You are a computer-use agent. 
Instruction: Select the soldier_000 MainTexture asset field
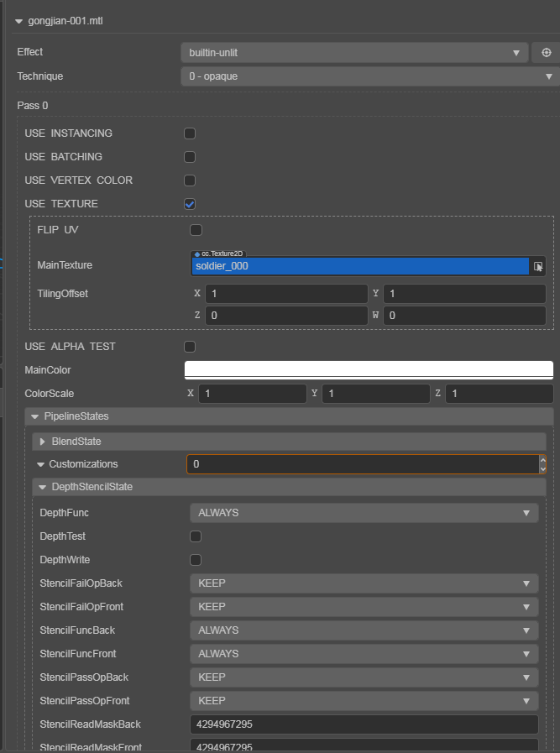360,266
